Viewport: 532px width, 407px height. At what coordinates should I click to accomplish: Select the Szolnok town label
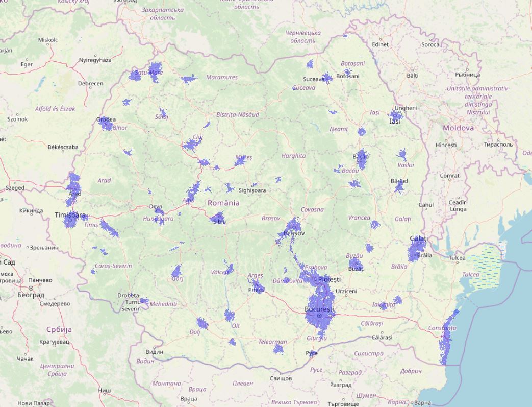(x=18, y=119)
